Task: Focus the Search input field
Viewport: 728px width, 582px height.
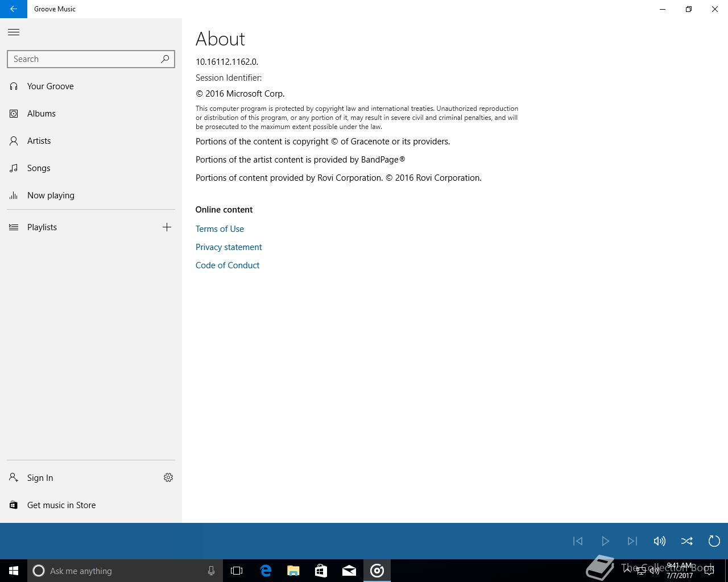Action: (91, 59)
